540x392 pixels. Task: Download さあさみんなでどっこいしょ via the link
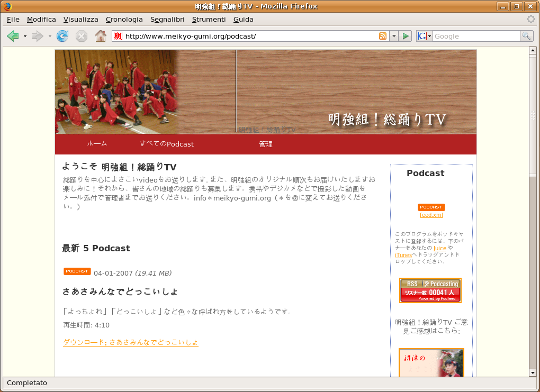click(130, 342)
